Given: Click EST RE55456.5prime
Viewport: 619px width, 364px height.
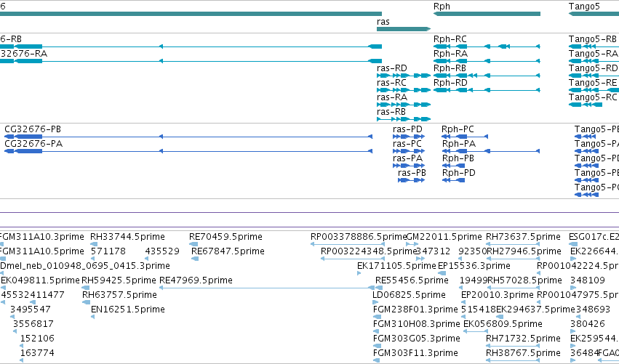Looking at the screenshot, I should 380,288.
